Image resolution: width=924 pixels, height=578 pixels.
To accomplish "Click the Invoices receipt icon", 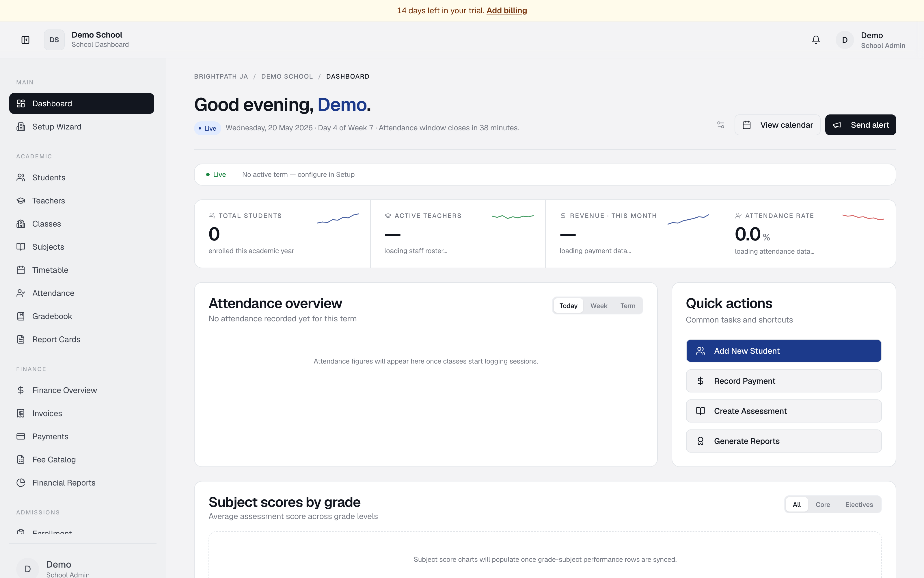I will (x=21, y=413).
